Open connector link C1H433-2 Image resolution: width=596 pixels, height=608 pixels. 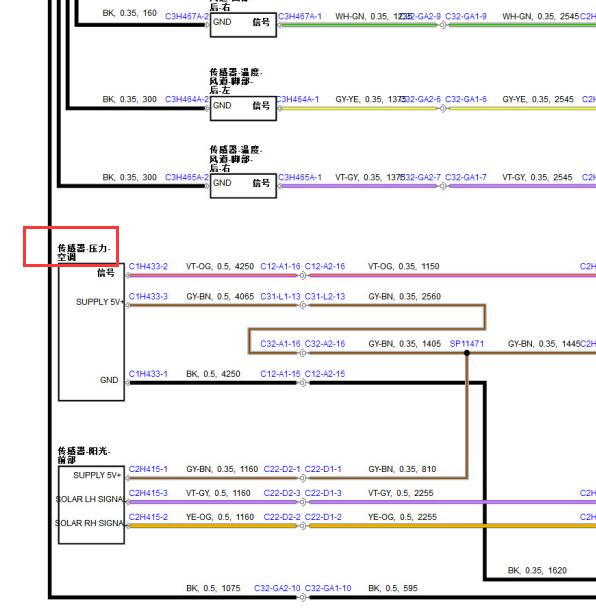(x=148, y=266)
